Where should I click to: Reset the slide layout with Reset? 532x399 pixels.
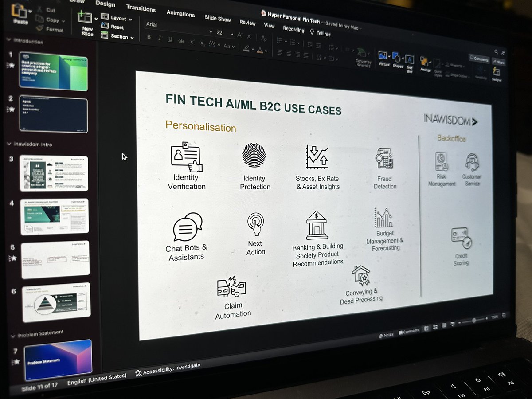pos(113,27)
